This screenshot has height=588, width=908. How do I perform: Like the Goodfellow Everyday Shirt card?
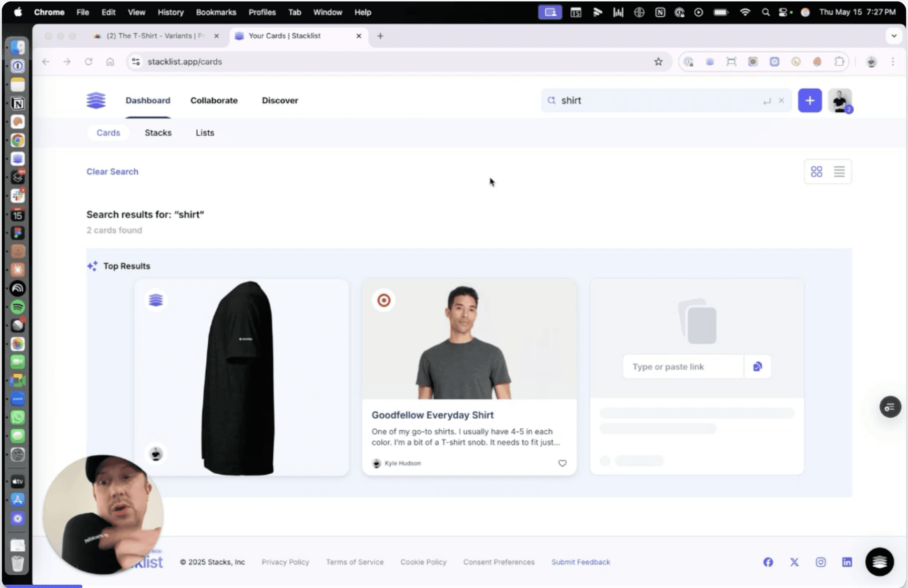point(562,463)
